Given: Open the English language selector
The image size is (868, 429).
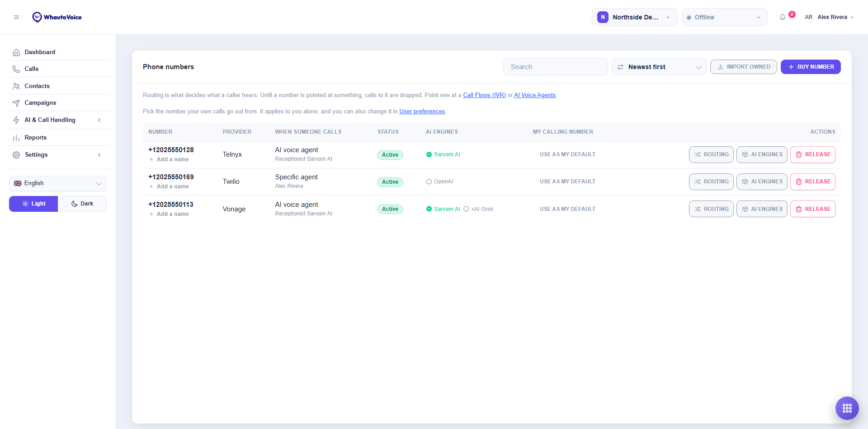Looking at the screenshot, I should pos(58,183).
